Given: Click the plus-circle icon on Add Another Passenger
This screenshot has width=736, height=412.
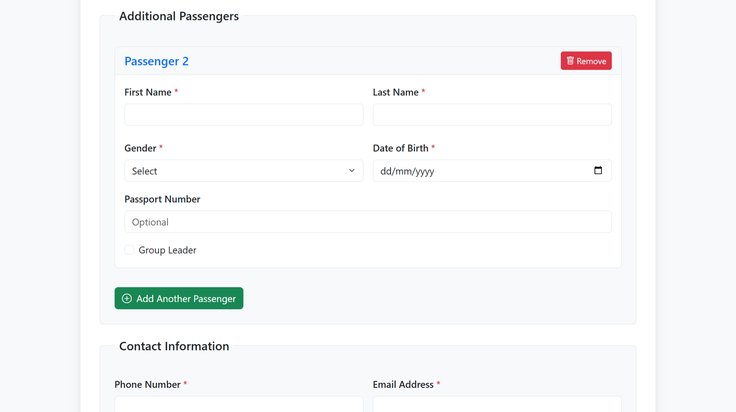Looking at the screenshot, I should click(x=127, y=298).
